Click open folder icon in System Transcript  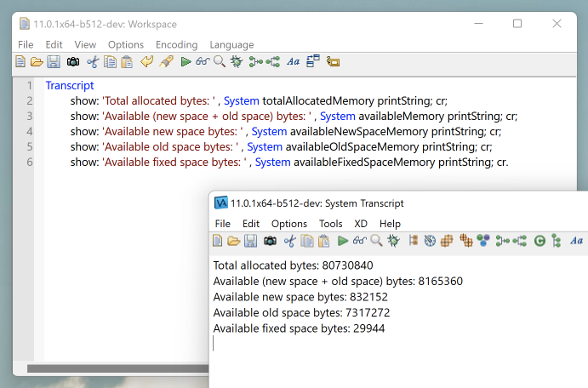pos(234,241)
